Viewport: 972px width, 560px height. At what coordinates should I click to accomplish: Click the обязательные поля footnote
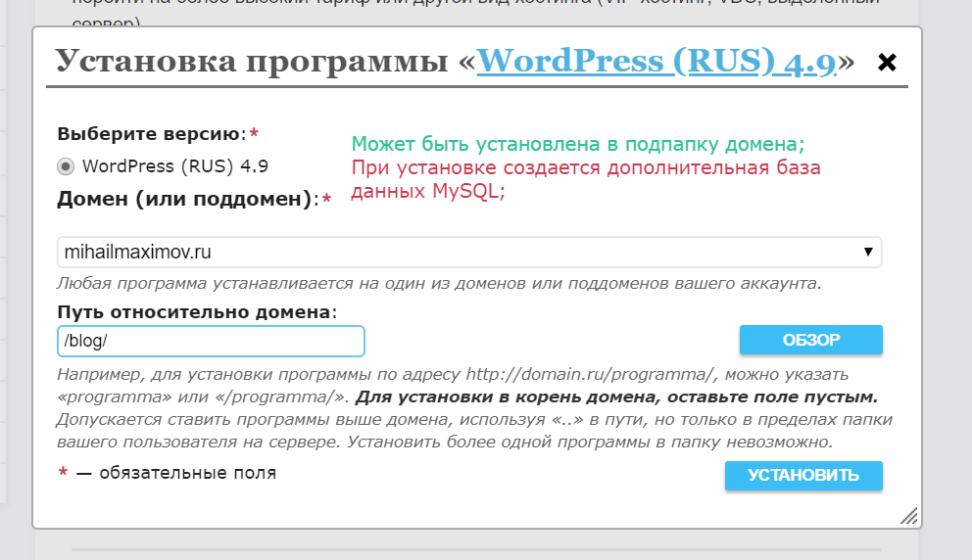pos(176,474)
